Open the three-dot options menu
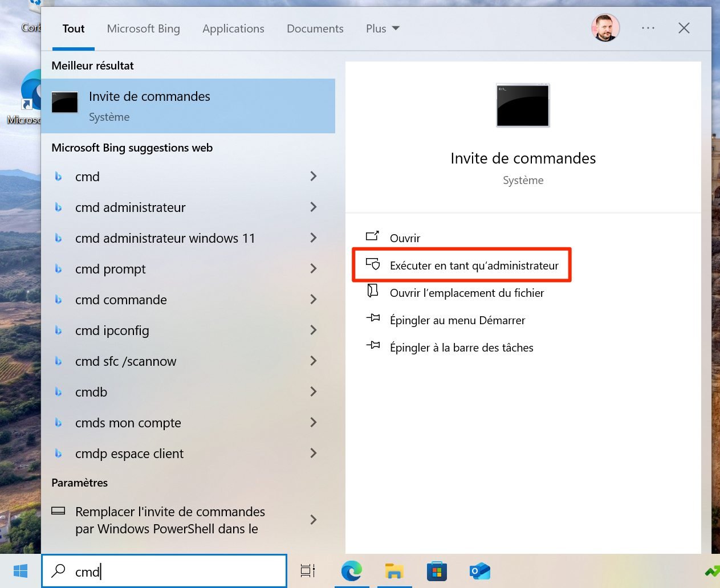This screenshot has width=720, height=588. coord(648,28)
